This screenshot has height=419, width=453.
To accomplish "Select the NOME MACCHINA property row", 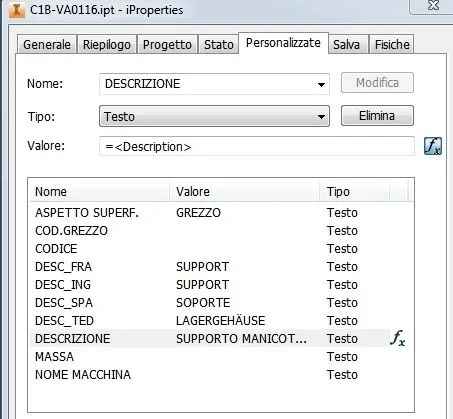I will point(220,375).
